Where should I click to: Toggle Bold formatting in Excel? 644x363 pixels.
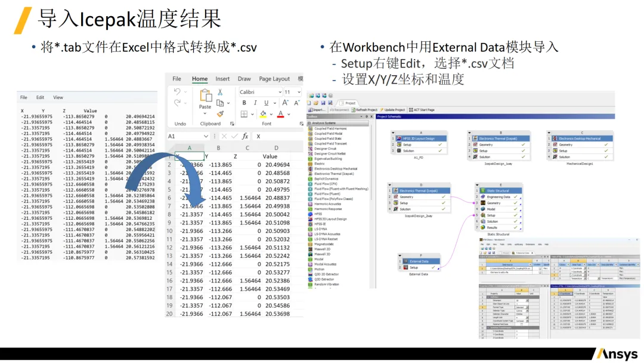[244, 103]
